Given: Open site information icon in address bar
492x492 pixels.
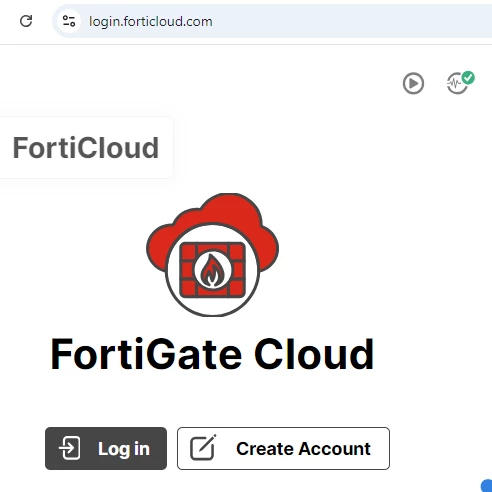Looking at the screenshot, I should [x=69, y=21].
